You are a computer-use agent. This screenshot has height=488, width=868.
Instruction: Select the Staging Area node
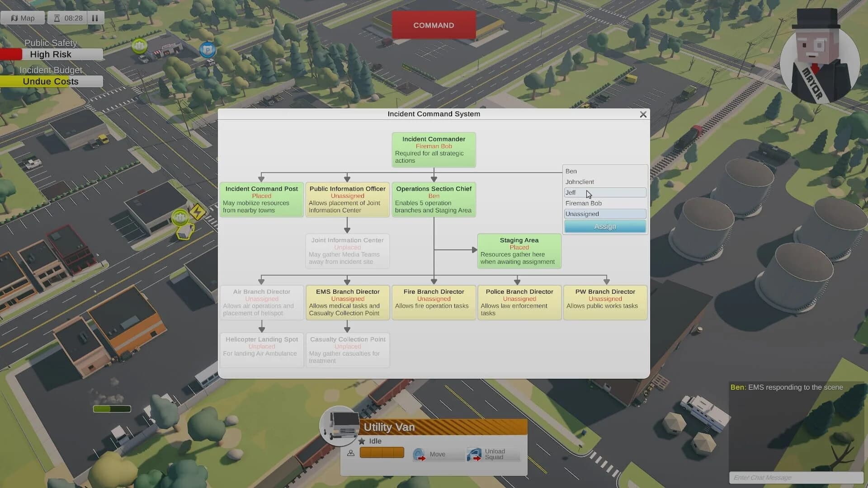[519, 251]
